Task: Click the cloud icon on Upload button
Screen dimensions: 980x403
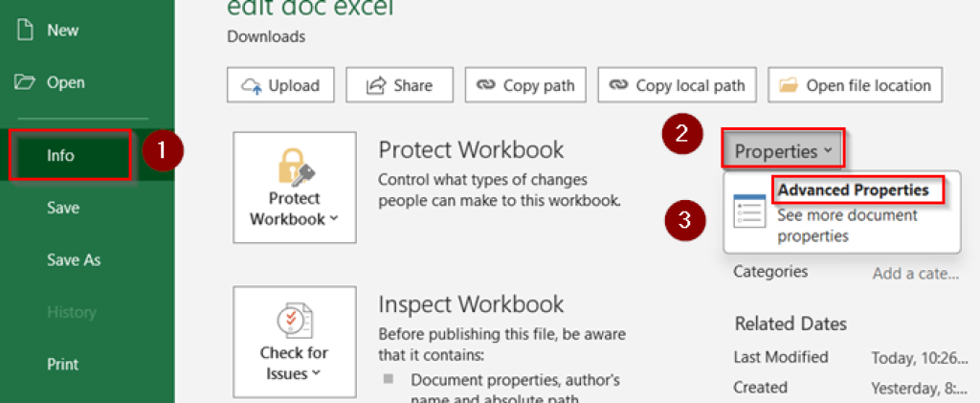Action: point(252,85)
